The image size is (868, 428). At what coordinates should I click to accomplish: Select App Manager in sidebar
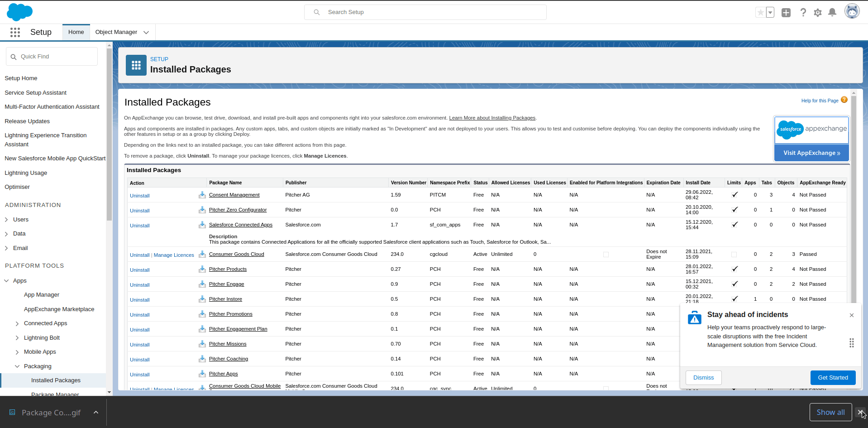click(x=42, y=295)
